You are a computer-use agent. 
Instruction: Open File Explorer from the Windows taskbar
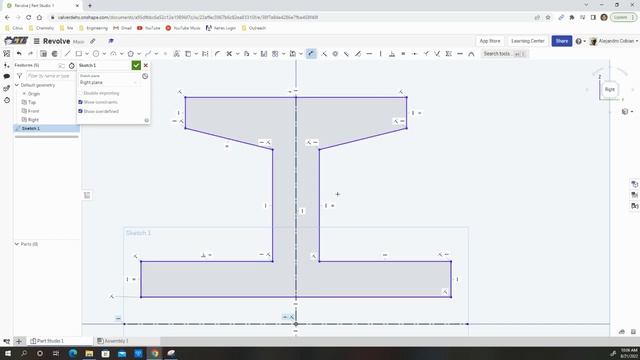coord(89,353)
